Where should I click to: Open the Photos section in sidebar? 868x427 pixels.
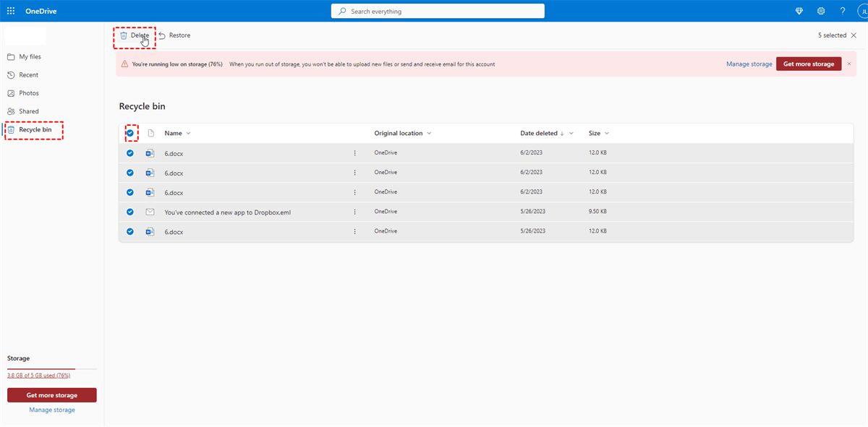coord(29,93)
